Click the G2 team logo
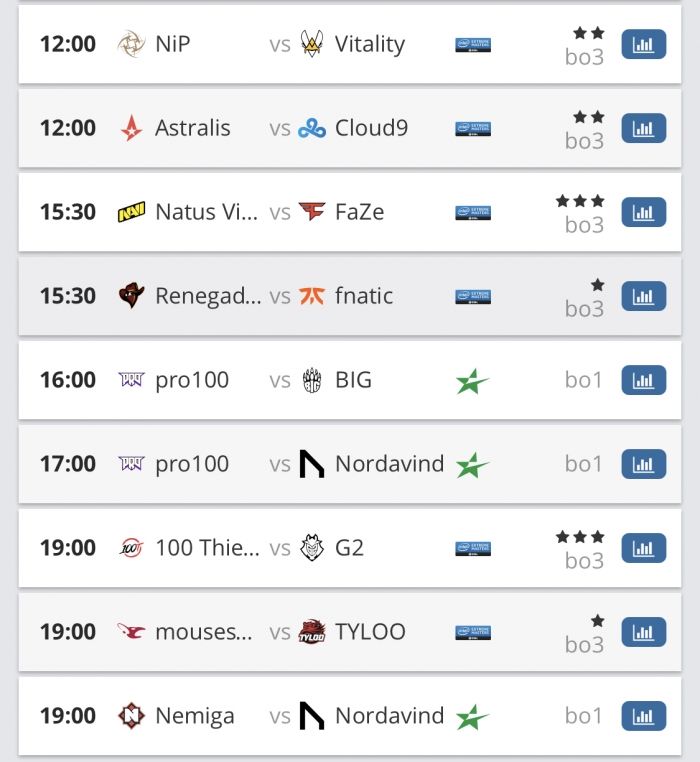 pos(312,548)
